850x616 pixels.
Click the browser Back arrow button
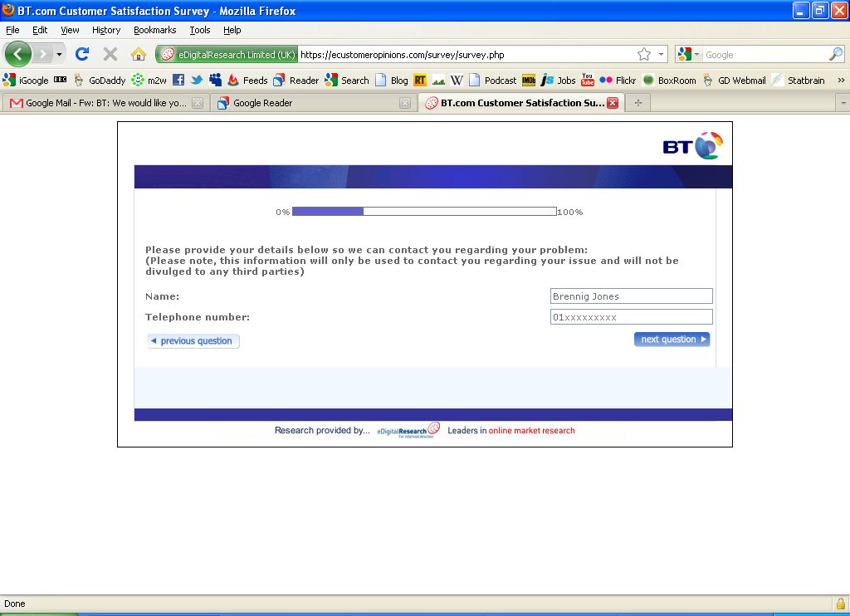click(x=17, y=55)
